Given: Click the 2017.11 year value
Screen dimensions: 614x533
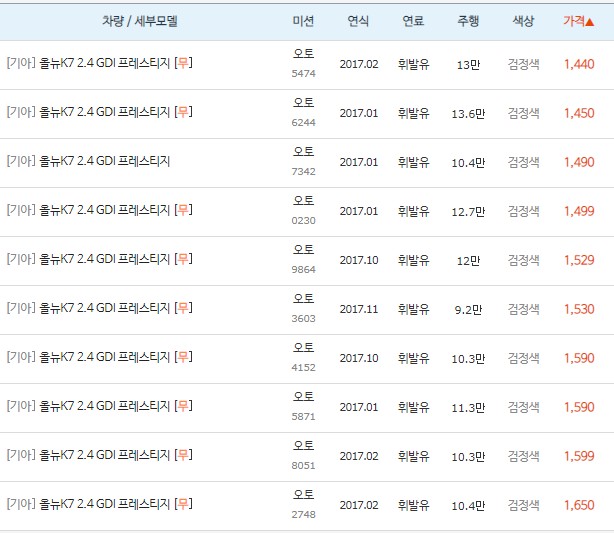Looking at the screenshot, I should point(359,309).
